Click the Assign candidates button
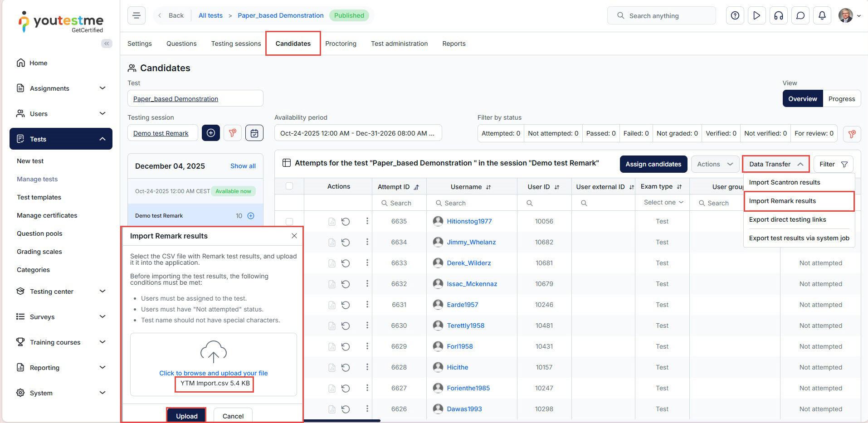The height and width of the screenshot is (423, 868). 653,164
